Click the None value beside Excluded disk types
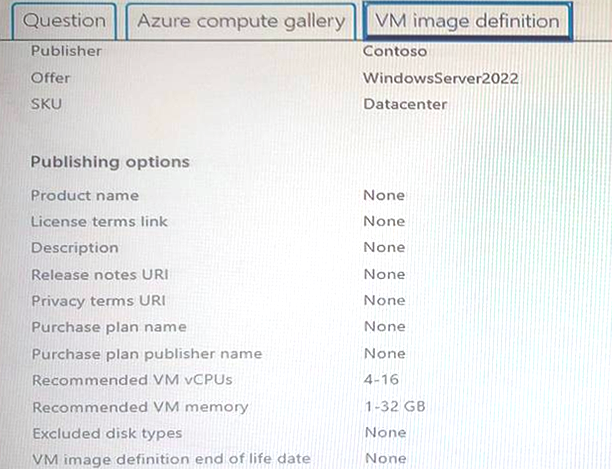This screenshot has width=613, height=469. 385,433
